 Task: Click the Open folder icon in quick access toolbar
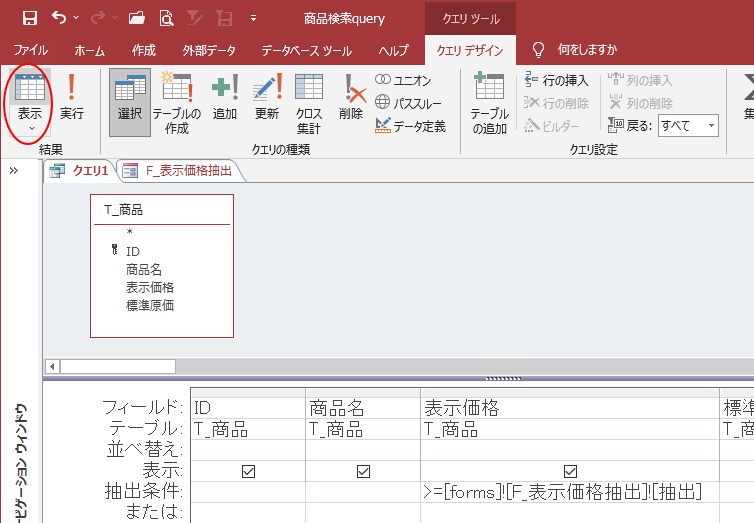tap(137, 18)
